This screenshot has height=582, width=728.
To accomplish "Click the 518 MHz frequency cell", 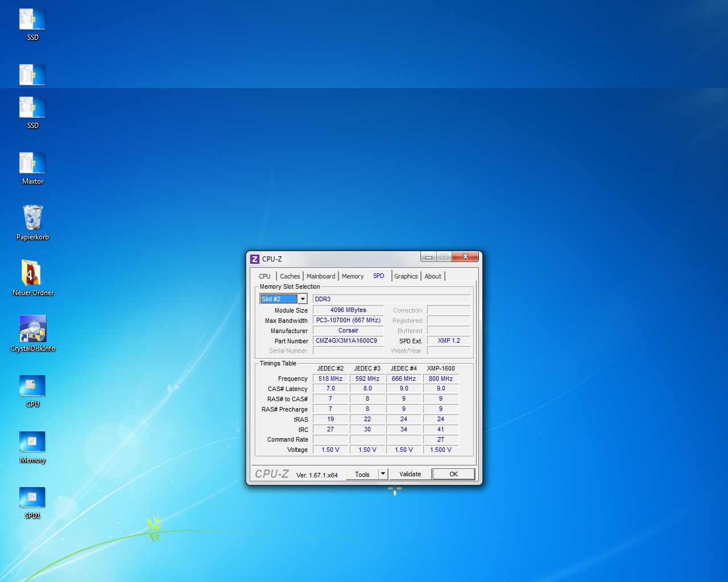I will 330,379.
